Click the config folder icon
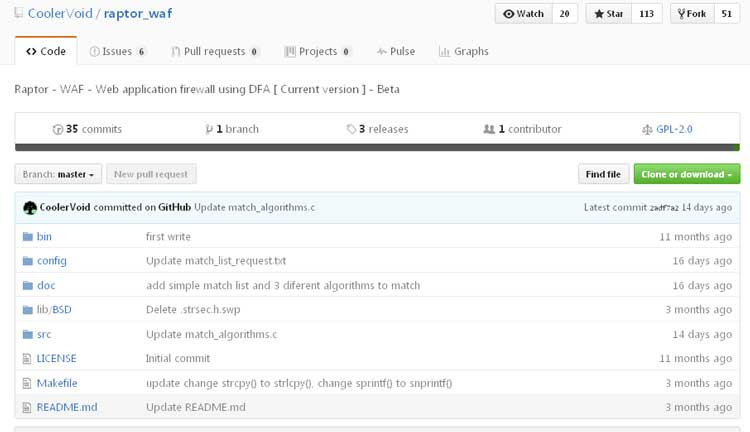The width and height of the screenshot is (750, 432). tap(27, 261)
